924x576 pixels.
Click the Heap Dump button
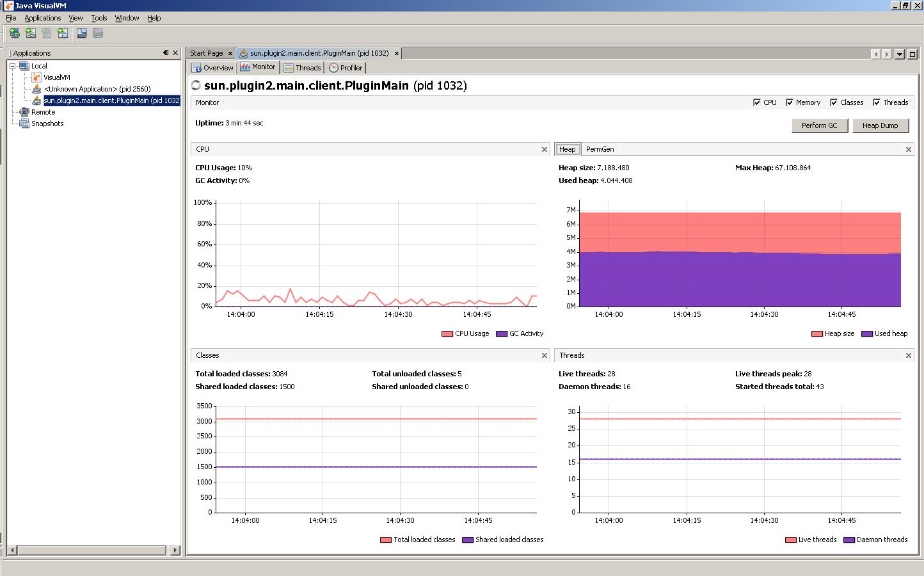pos(880,125)
